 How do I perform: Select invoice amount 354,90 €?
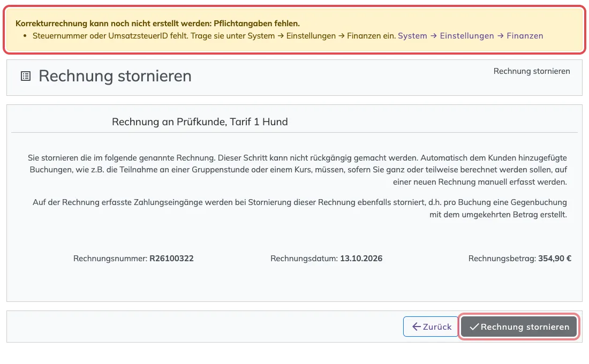coord(554,259)
